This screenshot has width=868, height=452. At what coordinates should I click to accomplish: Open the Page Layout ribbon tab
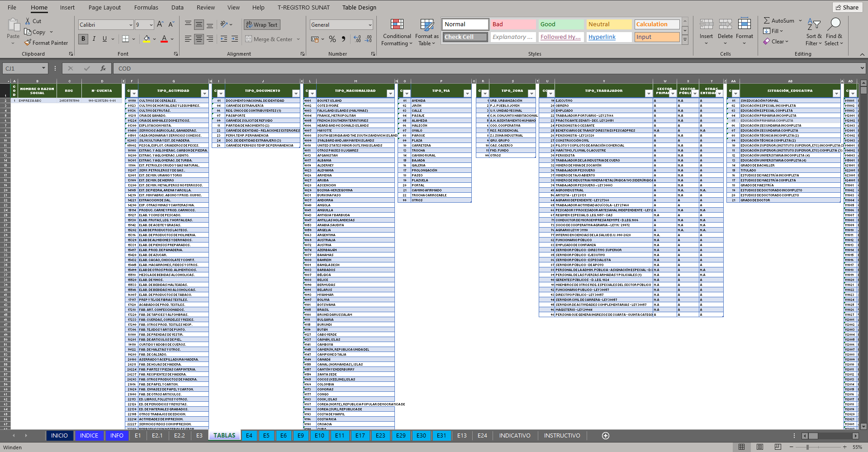[104, 7]
